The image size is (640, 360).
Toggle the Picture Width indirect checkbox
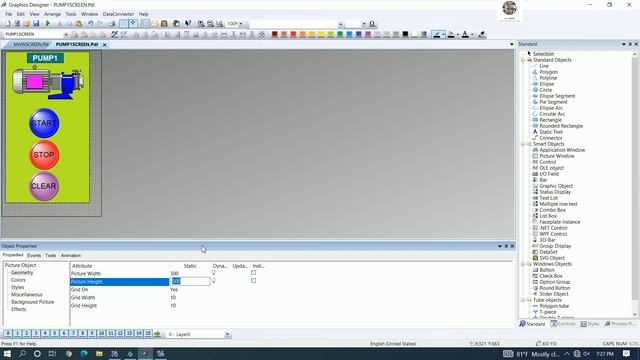click(253, 273)
